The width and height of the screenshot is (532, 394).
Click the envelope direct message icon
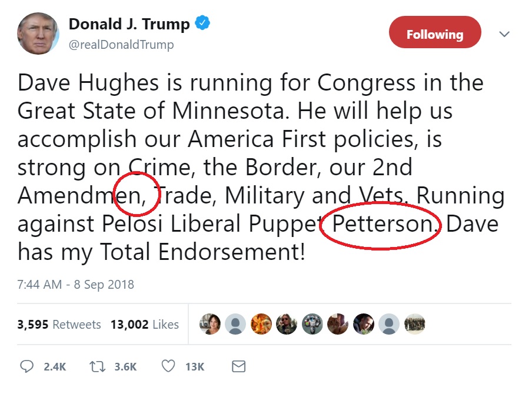point(238,366)
